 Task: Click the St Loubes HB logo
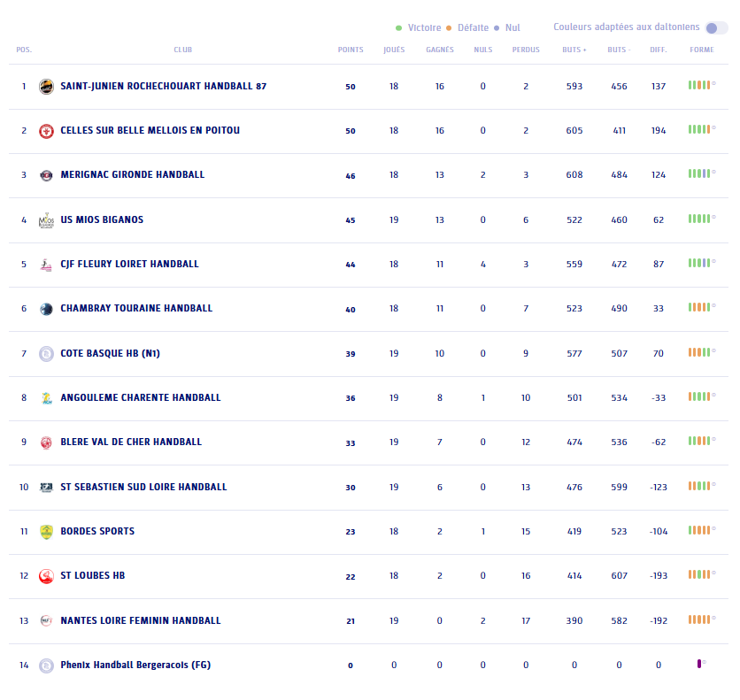46,576
